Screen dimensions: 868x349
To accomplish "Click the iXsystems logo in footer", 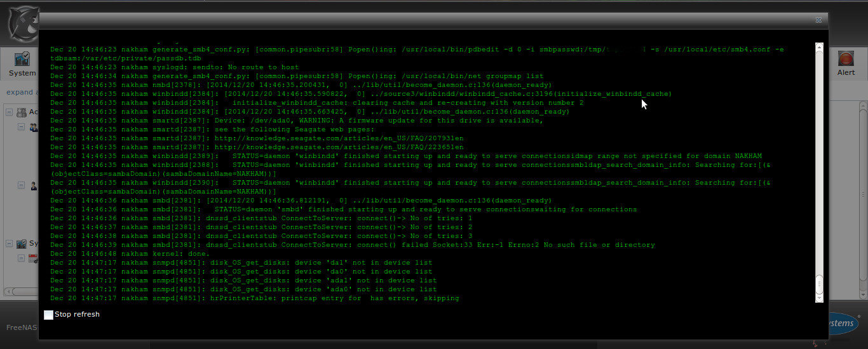I will [x=845, y=323].
